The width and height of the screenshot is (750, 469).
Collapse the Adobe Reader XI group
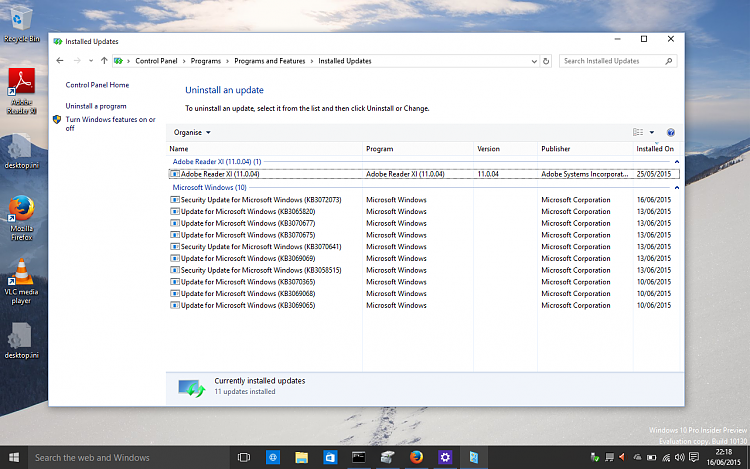pyautogui.click(x=676, y=161)
